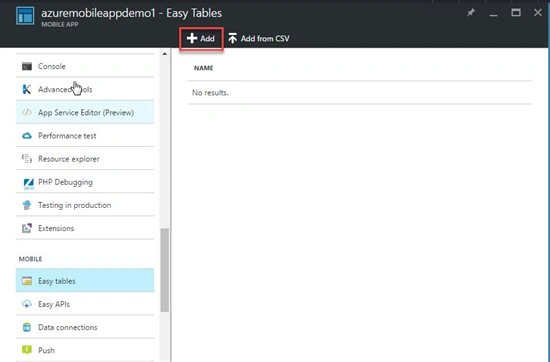The width and height of the screenshot is (550, 362).
Task: Click the Add table button
Action: (201, 39)
